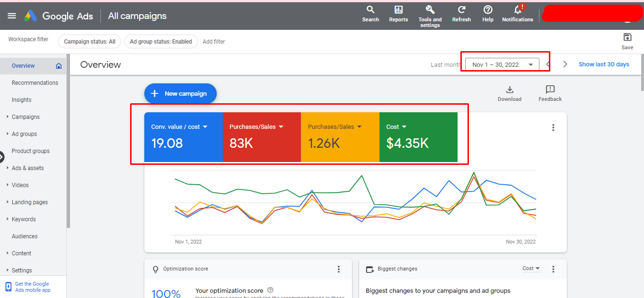Open the Reports icon
Viewport: 644px width, 298px height.
tap(398, 10)
